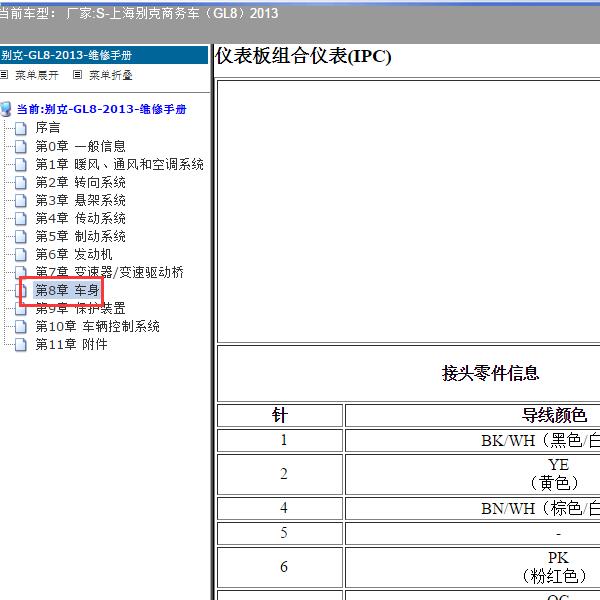The width and height of the screenshot is (600, 600).
Task: Click pin number 4 cell
Action: [x=280, y=508]
